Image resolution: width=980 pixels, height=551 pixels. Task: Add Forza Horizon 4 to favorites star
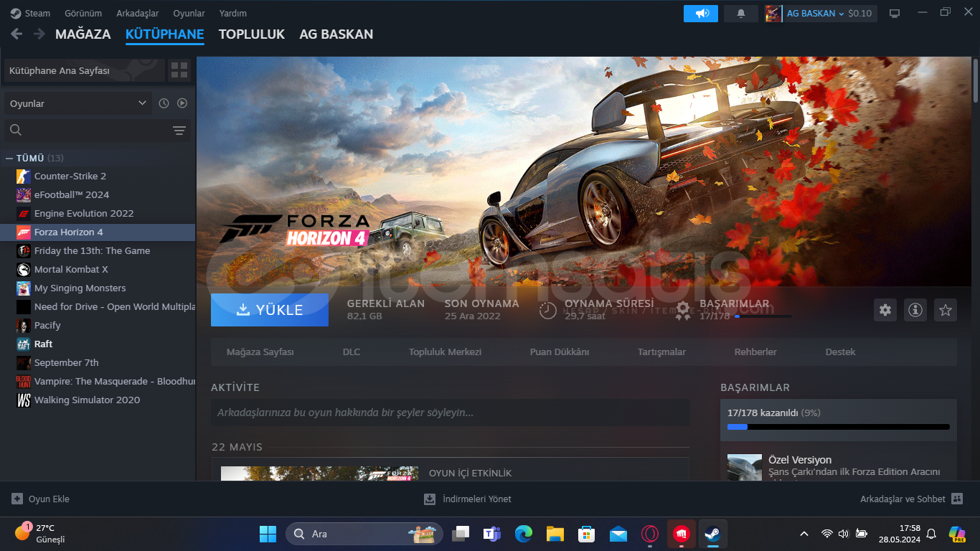click(x=946, y=310)
